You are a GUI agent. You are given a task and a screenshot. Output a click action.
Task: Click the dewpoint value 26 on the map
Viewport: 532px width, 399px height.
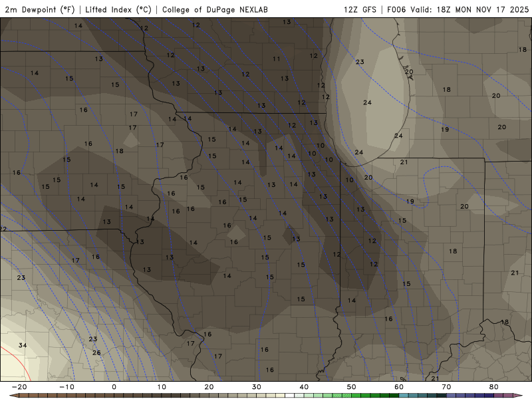tap(96, 353)
